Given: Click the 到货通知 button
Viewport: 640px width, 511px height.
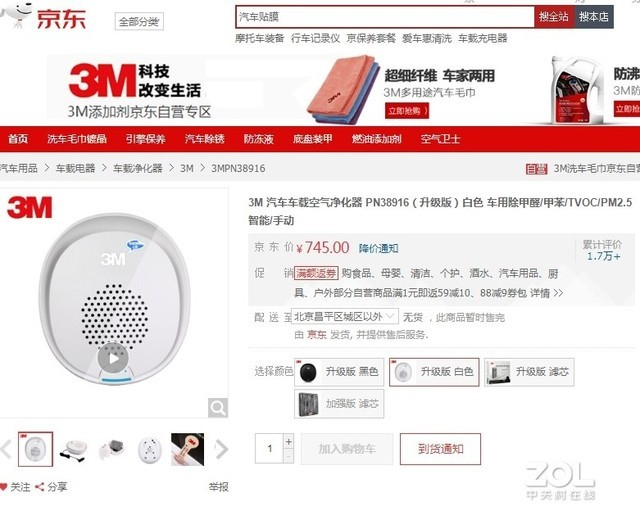Looking at the screenshot, I should click(x=440, y=449).
